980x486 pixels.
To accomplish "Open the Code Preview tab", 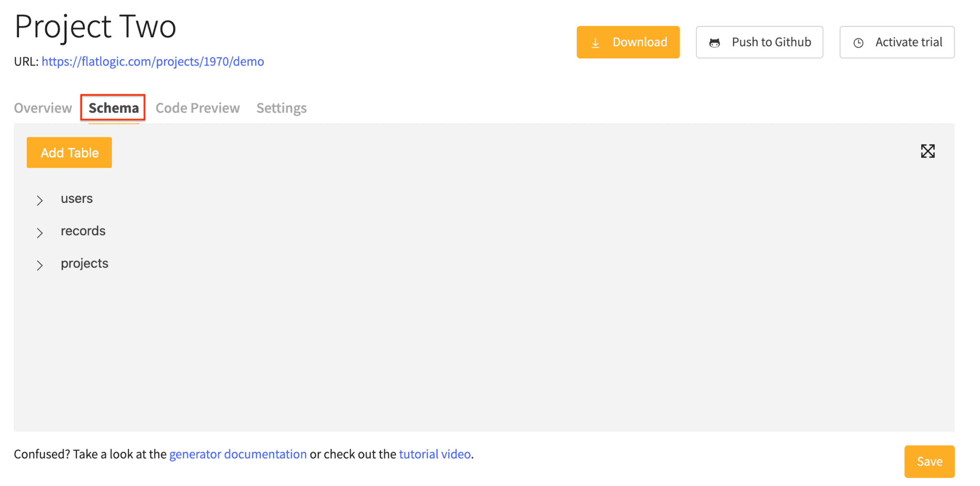I will coord(198,108).
